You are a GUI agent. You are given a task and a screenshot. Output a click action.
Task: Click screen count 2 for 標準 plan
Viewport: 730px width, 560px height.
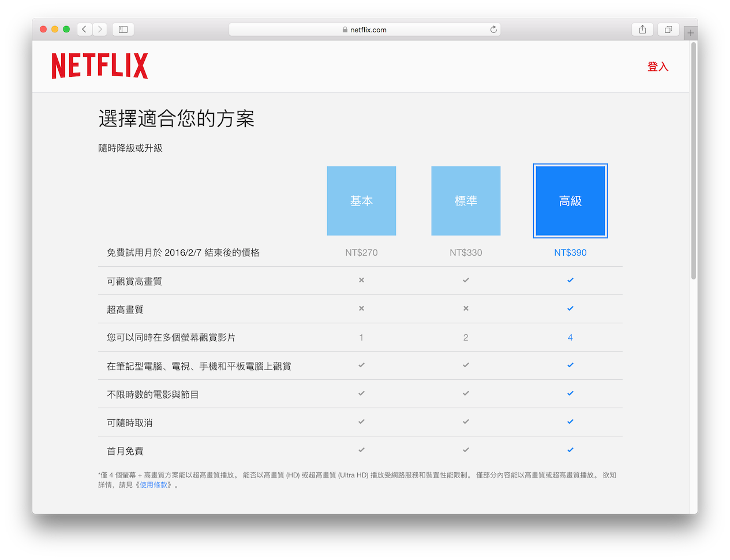point(466,337)
